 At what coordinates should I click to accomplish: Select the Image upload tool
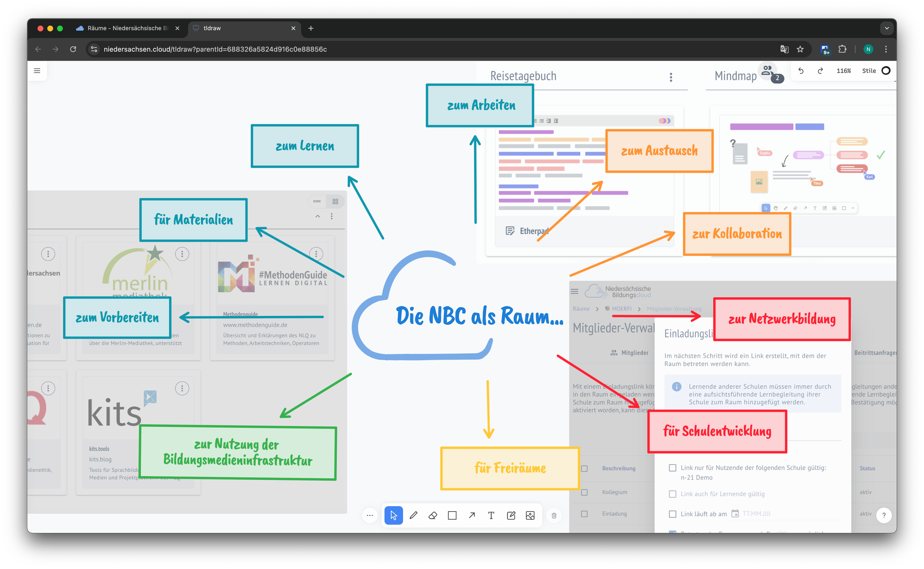click(x=530, y=515)
